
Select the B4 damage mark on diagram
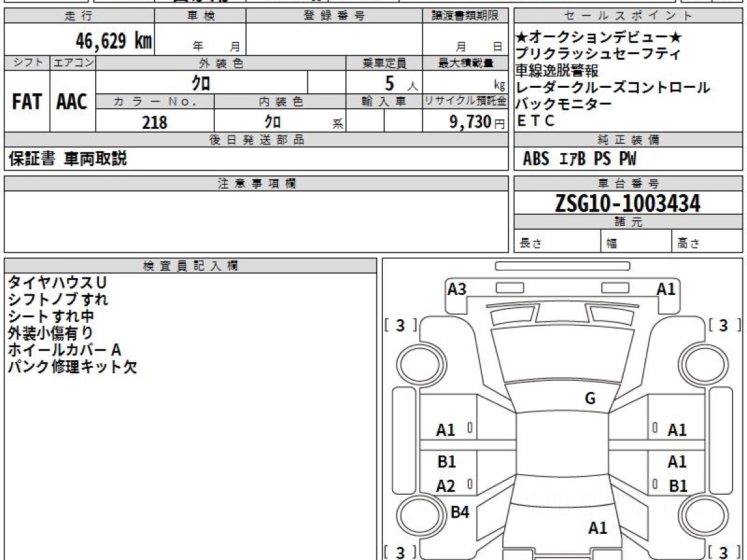tap(459, 512)
